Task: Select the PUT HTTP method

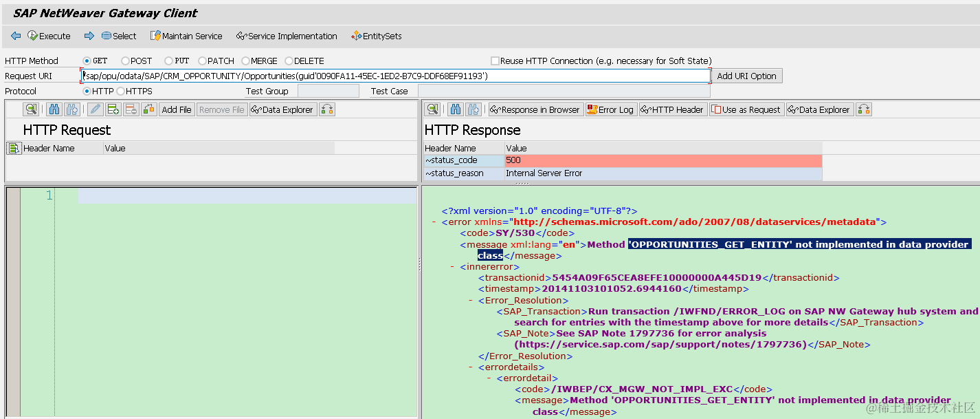Action: (168, 61)
